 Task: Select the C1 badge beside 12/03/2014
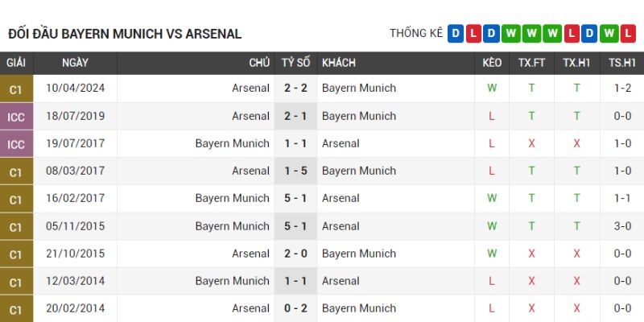point(16,282)
